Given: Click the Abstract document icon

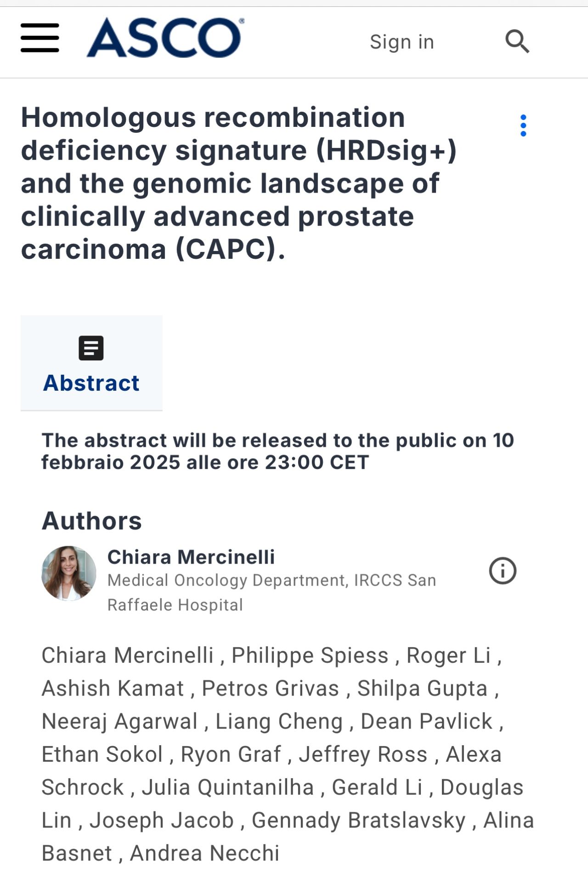Looking at the screenshot, I should [x=91, y=348].
